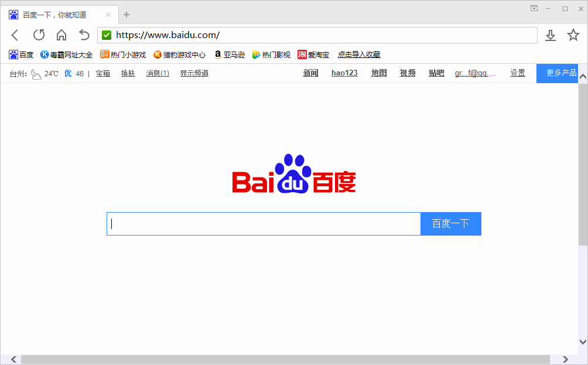Click the 换肤 skin change link

(x=128, y=73)
